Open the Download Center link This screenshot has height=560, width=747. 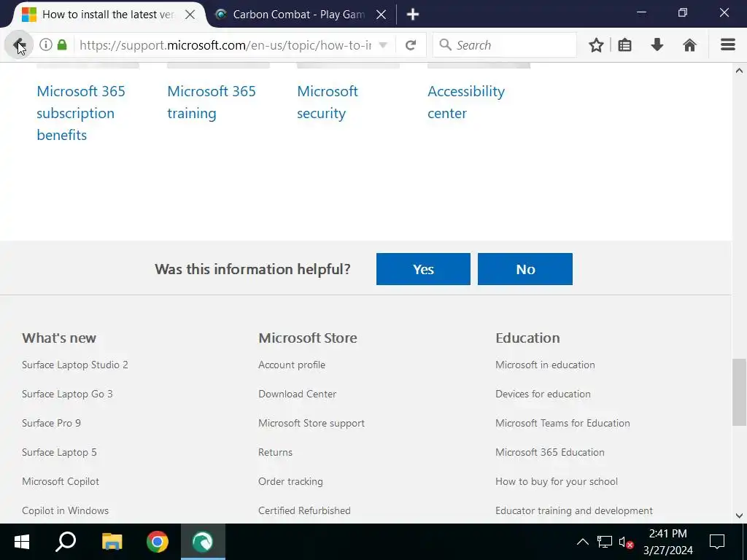(298, 394)
